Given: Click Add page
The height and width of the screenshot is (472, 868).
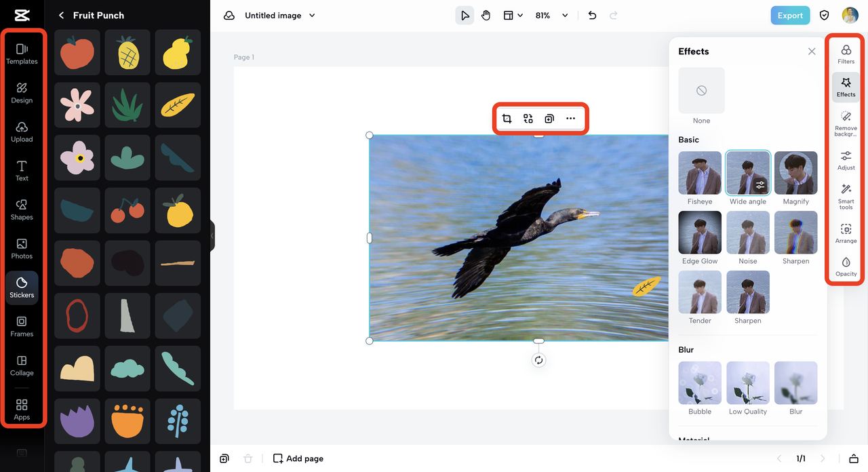Looking at the screenshot, I should point(298,458).
